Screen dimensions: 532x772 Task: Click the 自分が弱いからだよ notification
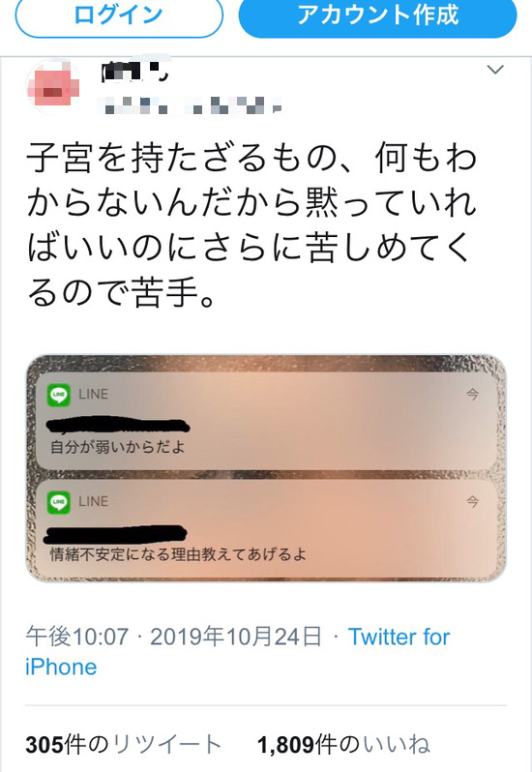tap(266, 421)
